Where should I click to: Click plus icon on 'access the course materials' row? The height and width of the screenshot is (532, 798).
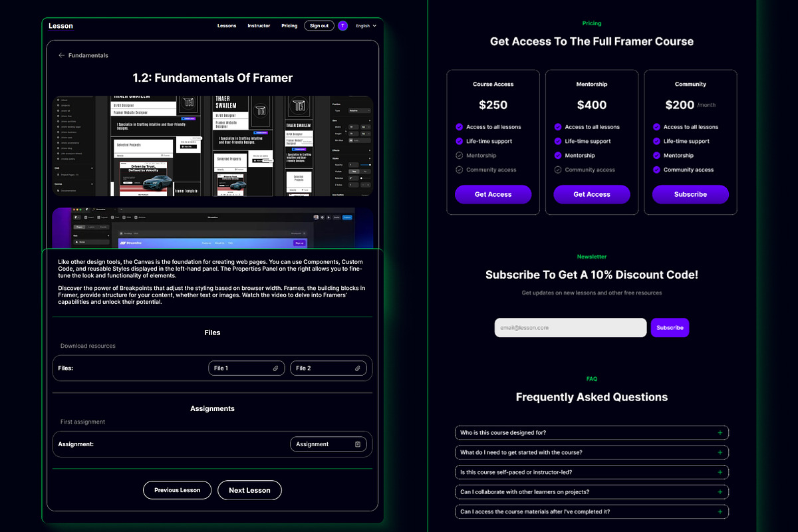pyautogui.click(x=720, y=512)
